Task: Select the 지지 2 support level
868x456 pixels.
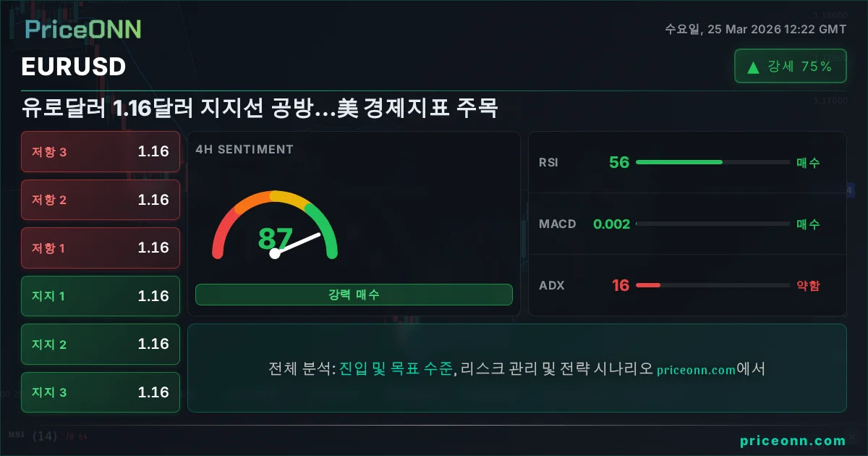Action: click(101, 344)
